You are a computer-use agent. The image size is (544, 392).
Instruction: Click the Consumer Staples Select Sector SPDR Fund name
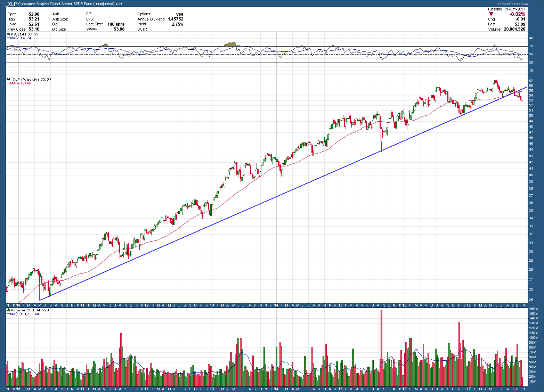55,4
